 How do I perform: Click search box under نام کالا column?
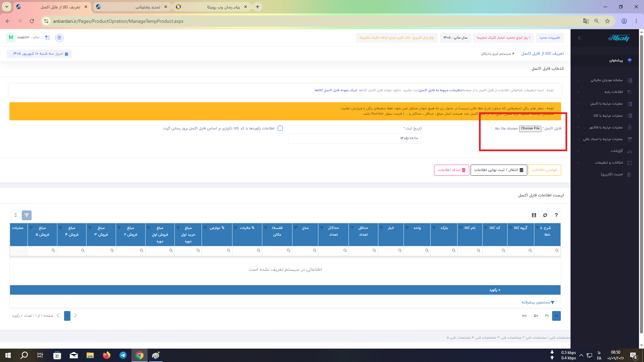470,251
